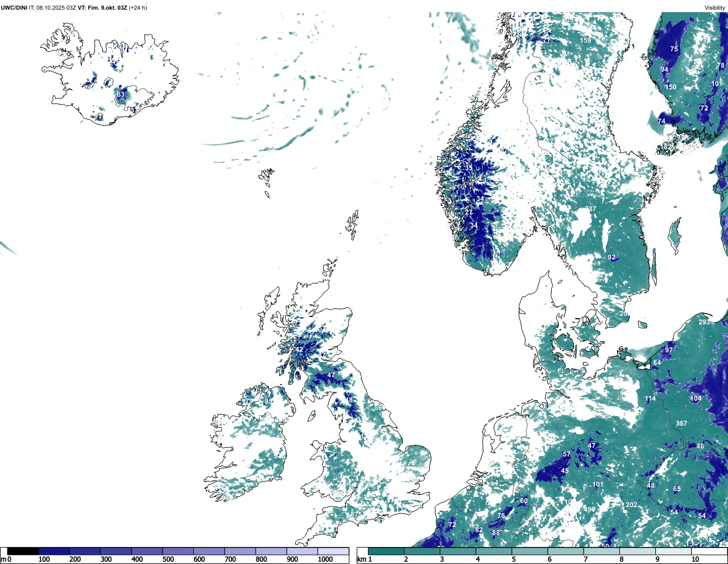Click the '560' value over eastern England
Viewport: 728px width, 564px height.
click(x=379, y=407)
